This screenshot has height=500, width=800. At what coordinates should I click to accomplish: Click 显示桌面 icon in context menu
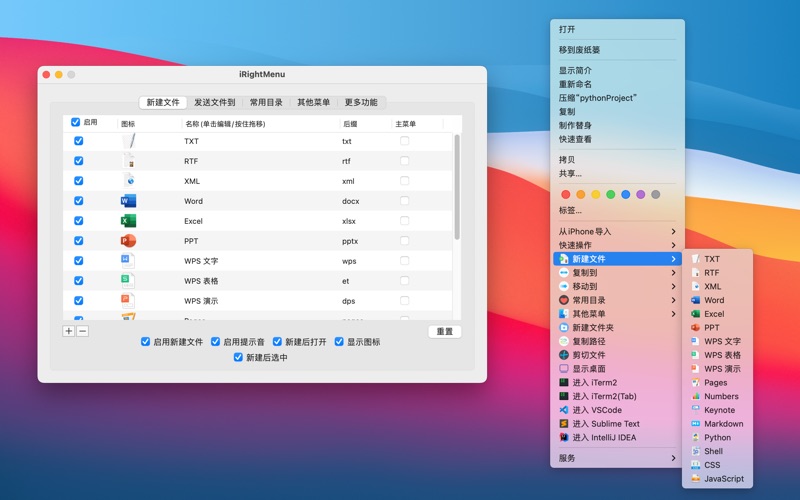pos(564,369)
